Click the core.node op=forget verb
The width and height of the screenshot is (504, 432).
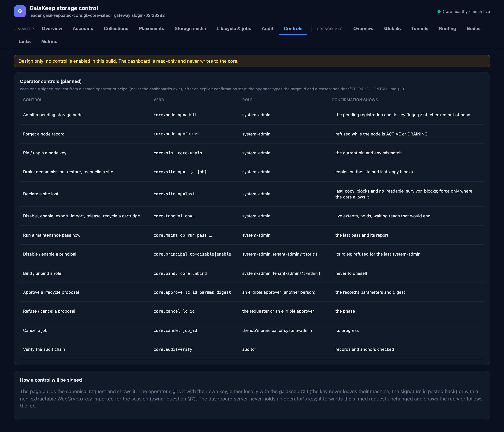176,134
